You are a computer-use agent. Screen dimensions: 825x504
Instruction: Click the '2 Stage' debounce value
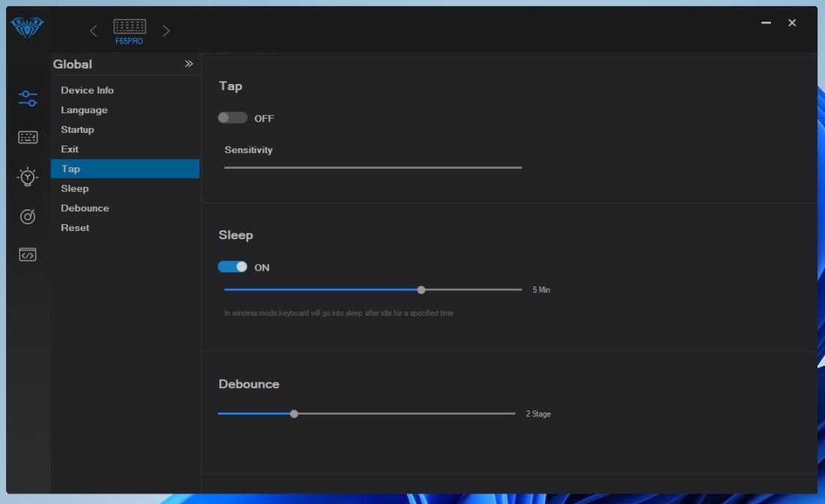pyautogui.click(x=538, y=414)
